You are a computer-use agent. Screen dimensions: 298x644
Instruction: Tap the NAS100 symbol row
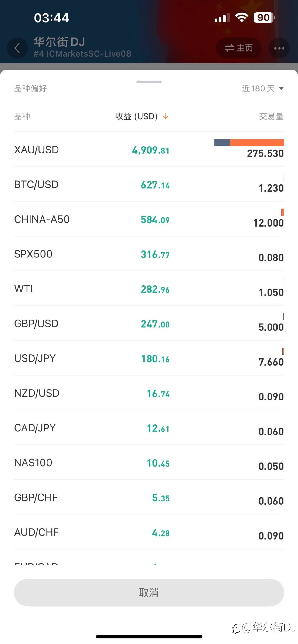point(149,463)
